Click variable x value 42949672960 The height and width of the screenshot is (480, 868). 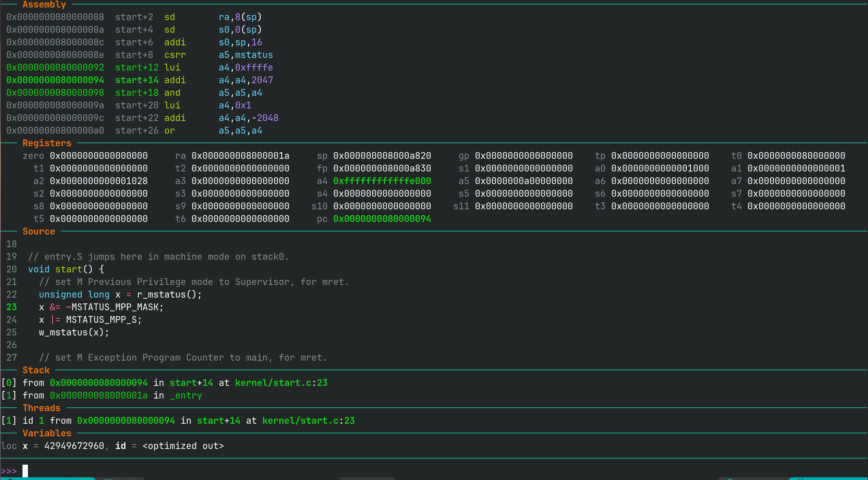74,446
